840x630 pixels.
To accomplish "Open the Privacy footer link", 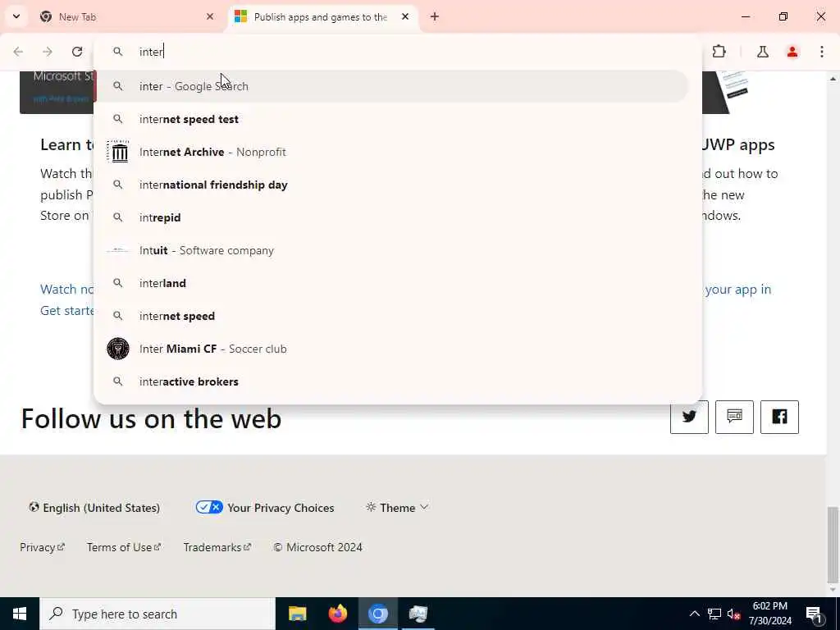I will click(x=43, y=547).
